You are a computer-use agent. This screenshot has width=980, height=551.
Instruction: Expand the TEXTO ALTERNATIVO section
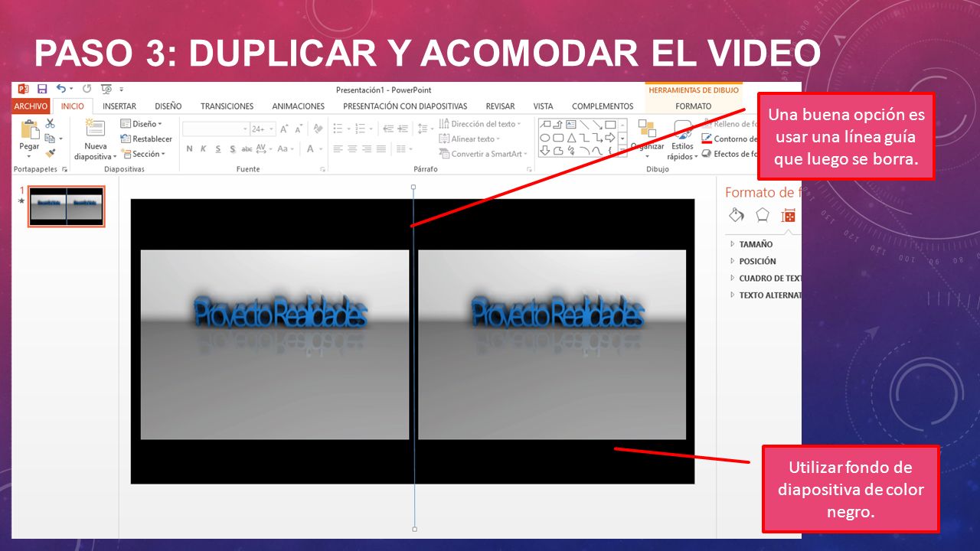pos(766,295)
